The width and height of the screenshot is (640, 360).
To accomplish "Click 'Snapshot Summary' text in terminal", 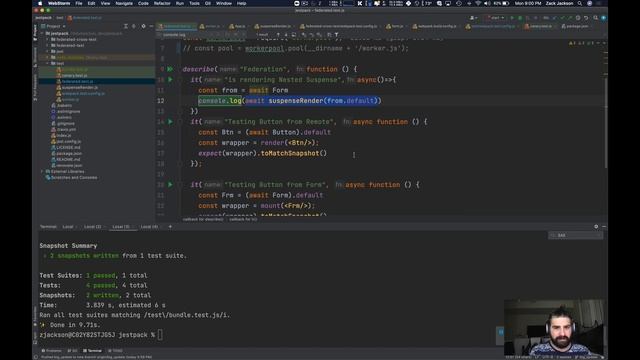I will pos(68,246).
